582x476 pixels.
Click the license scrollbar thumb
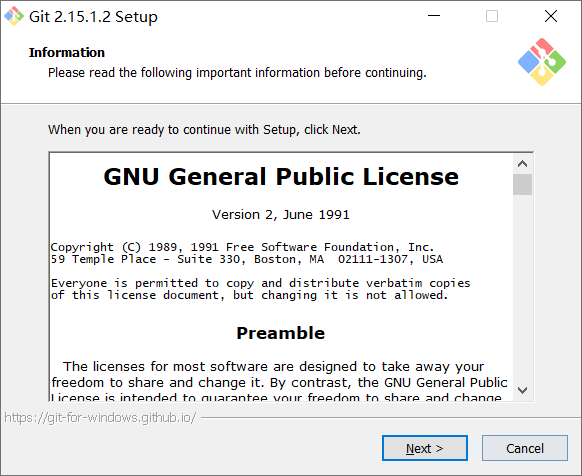point(523,184)
